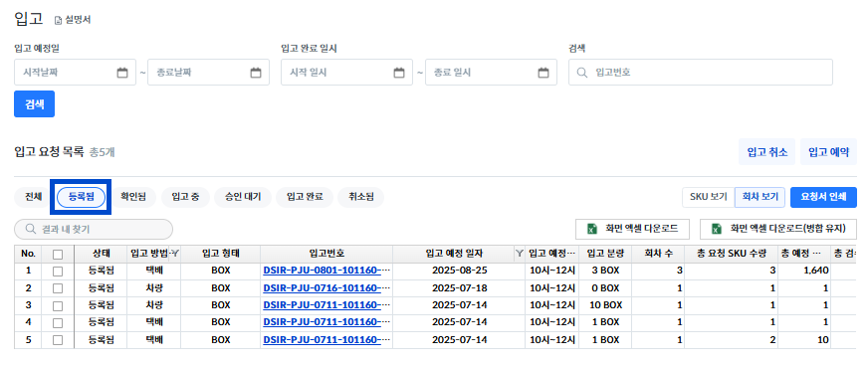Check the checkbox in row 1
868x366 pixels.
point(58,272)
